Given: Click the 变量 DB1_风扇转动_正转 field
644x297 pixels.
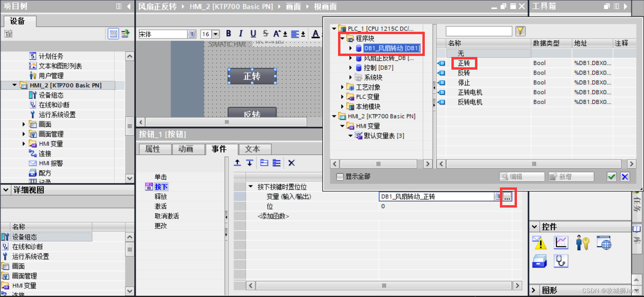Looking at the screenshot, I should (437, 197).
